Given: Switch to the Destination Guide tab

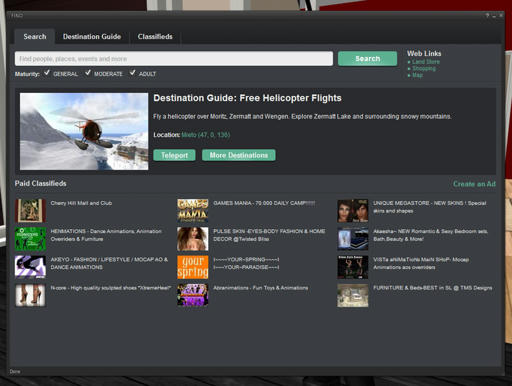Looking at the screenshot, I should tap(92, 37).
